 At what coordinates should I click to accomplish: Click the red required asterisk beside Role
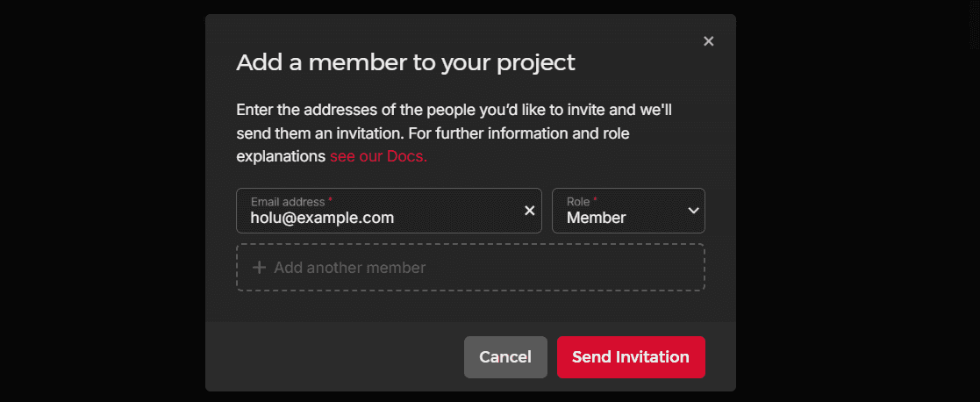[595, 201]
